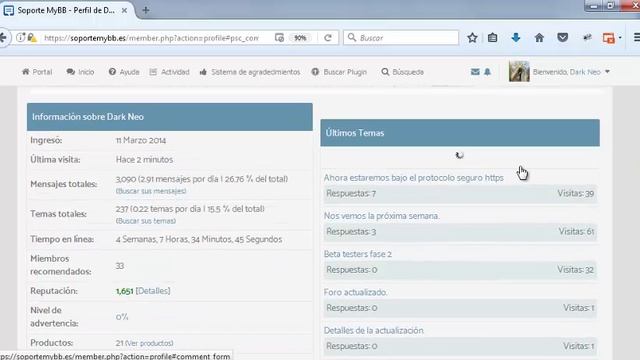The height and width of the screenshot is (360, 640).
Task: Show bookmarks list icon
Action: [x=493, y=38]
